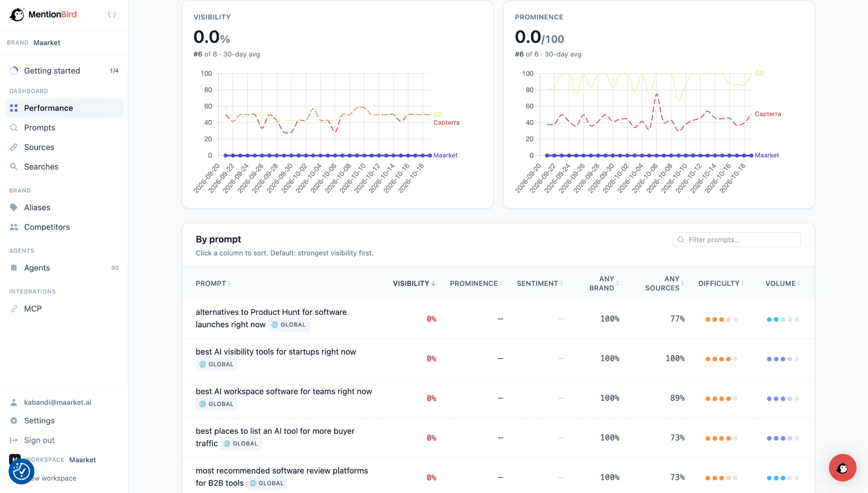
Task: Open 'alternatives to Product Hunt' prompt row
Action: pyautogui.click(x=498, y=319)
